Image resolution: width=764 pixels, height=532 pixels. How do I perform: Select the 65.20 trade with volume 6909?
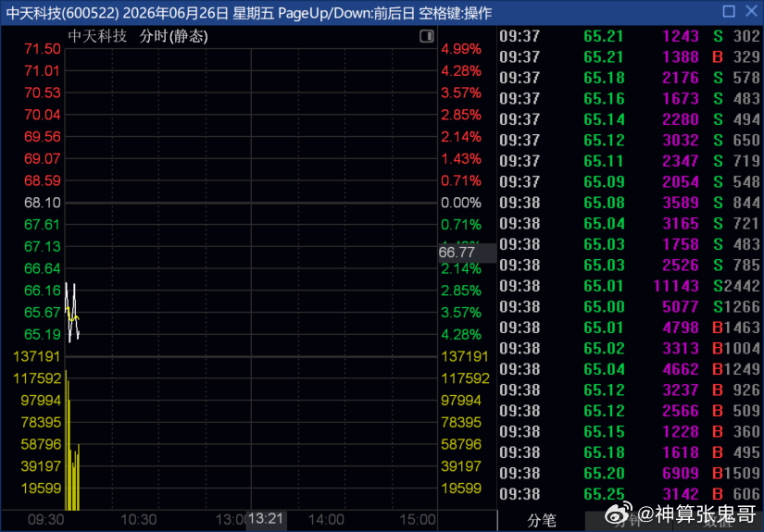point(630,473)
